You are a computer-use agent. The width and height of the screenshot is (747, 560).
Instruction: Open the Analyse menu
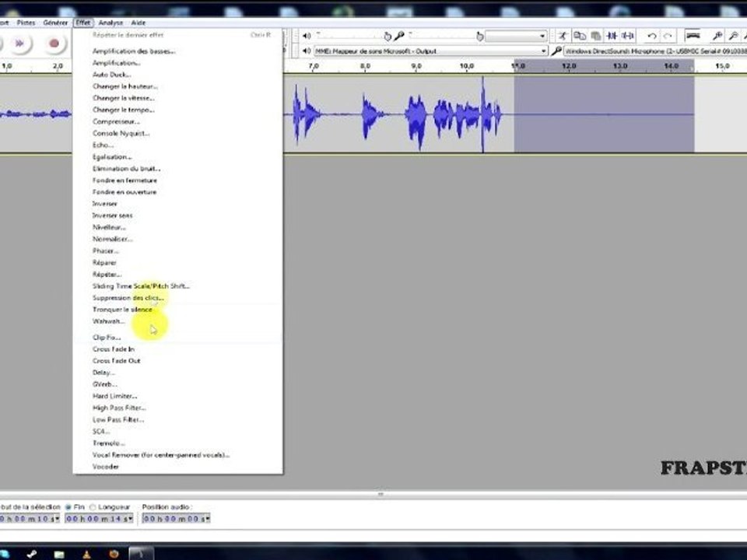110,23
